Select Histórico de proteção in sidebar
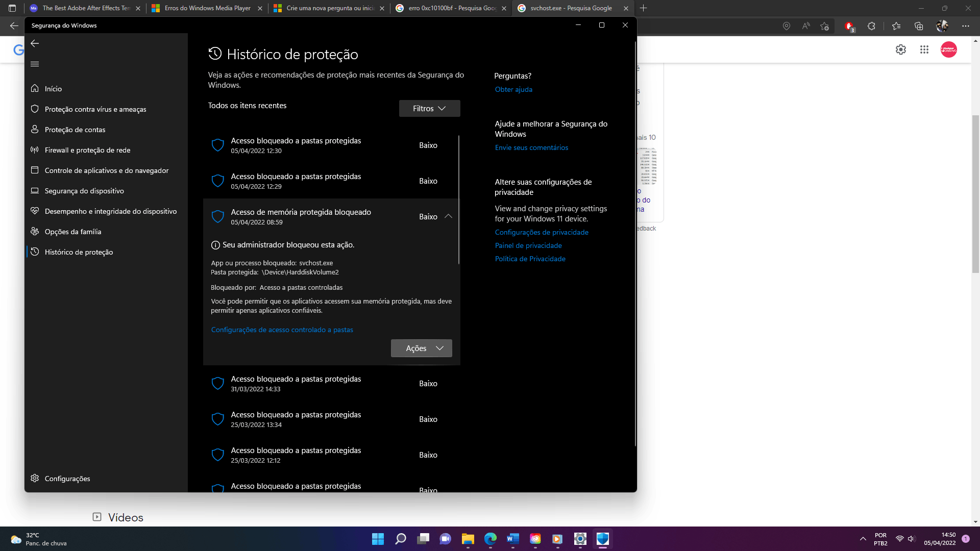The height and width of the screenshot is (551, 980). 106,252
